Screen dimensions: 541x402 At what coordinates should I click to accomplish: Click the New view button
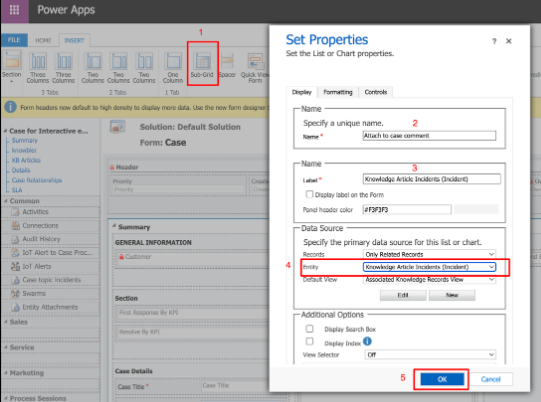pos(452,295)
